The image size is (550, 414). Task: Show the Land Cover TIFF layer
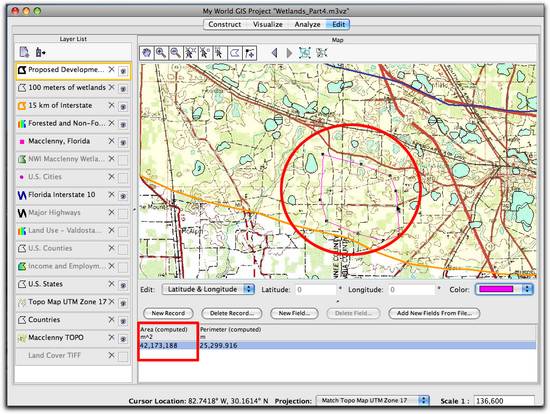[123, 357]
